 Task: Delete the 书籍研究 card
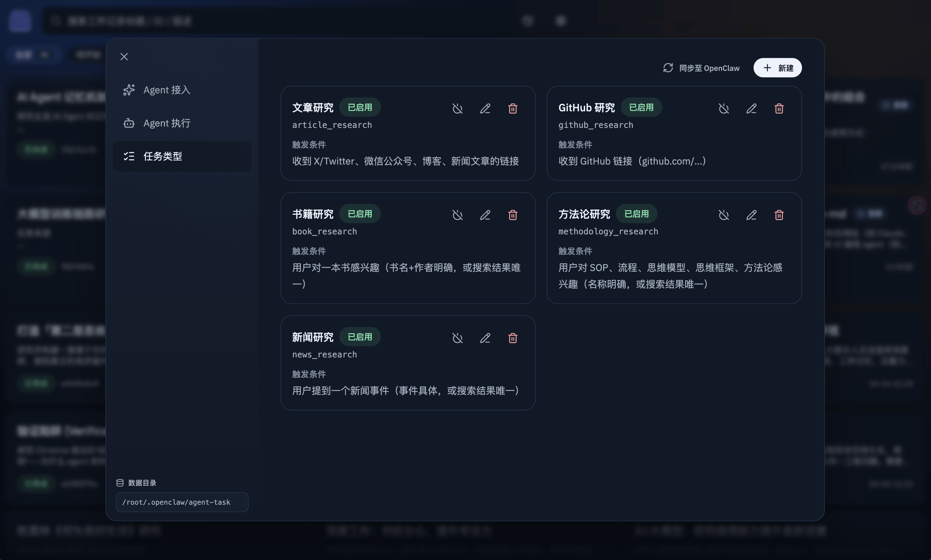click(x=513, y=215)
